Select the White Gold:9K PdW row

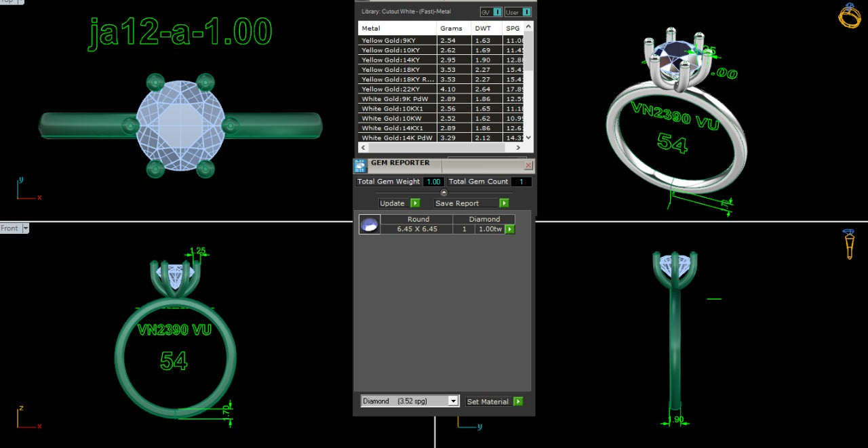tap(441, 99)
